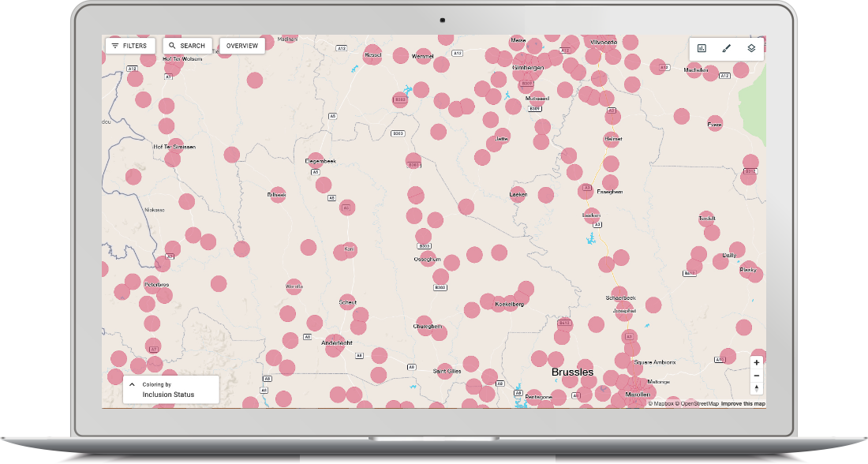Click the Anderlecht map label
Viewport: 868px width, 464px height.
tap(337, 342)
